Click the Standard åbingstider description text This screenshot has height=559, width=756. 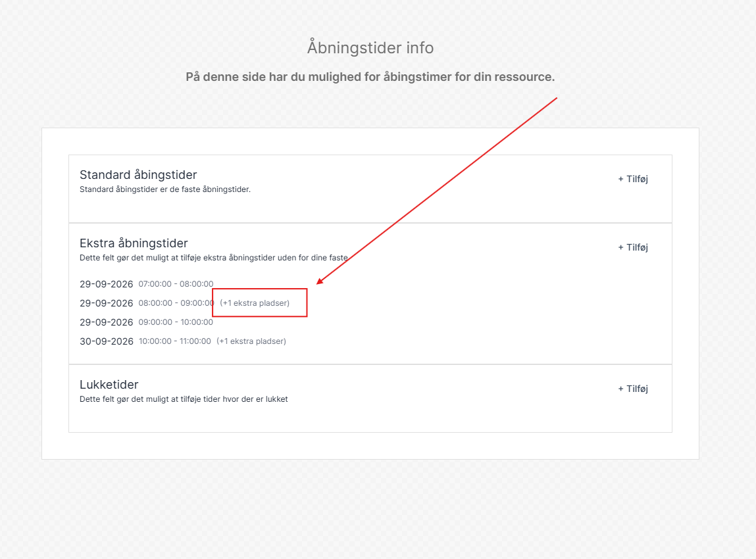(x=165, y=189)
